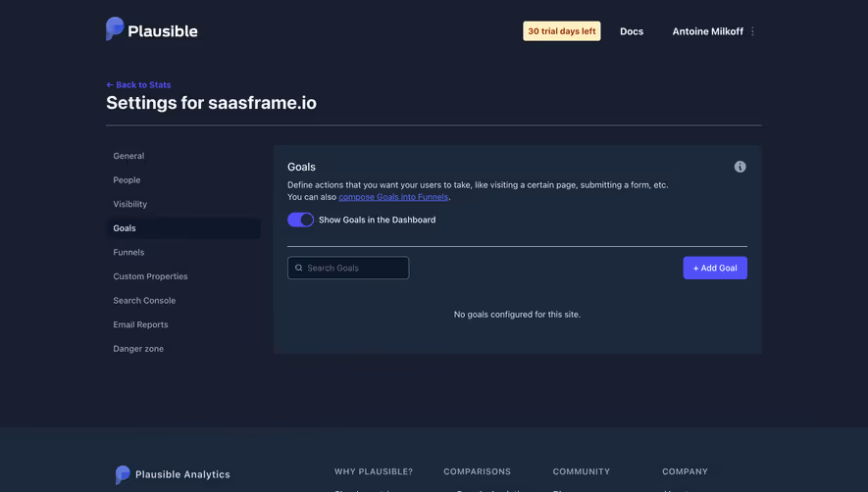The image size is (868, 492).
Task: Click the 'COMPARISONS' footer heading
Action: tap(477, 471)
